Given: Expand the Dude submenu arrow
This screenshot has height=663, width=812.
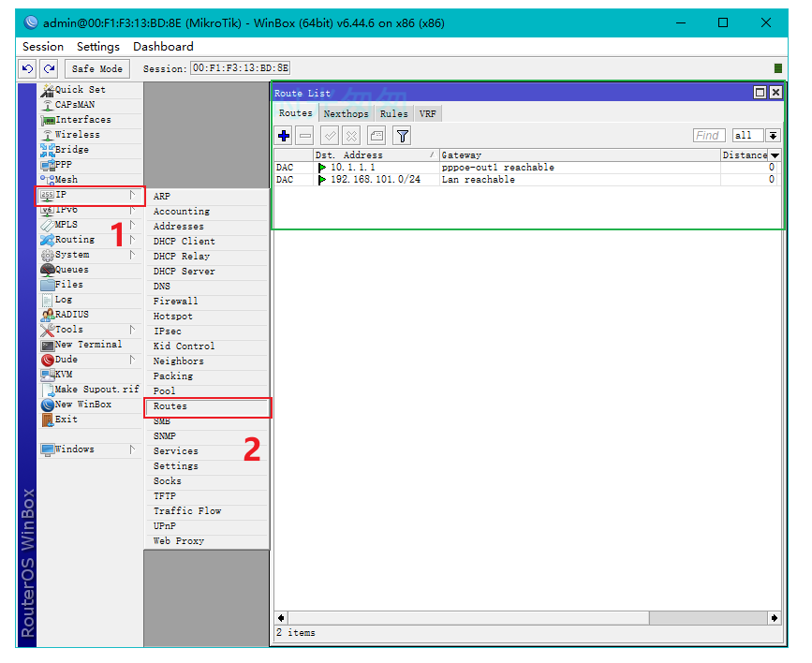Looking at the screenshot, I should 133,360.
